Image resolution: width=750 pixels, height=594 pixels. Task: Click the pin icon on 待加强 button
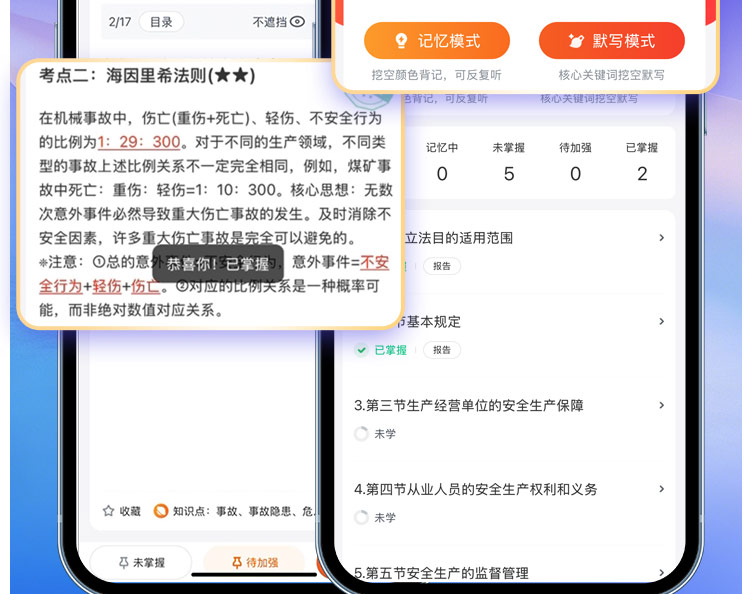(236, 563)
